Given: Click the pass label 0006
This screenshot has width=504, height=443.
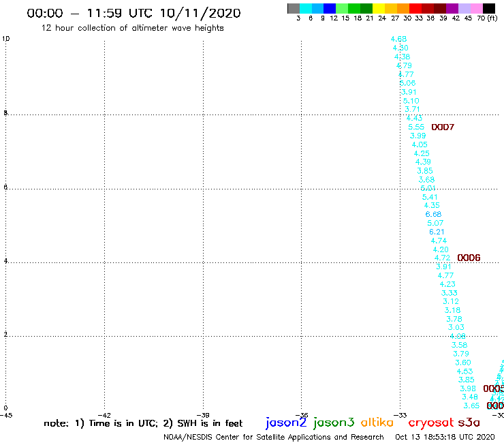Looking at the screenshot, I should click(469, 258).
